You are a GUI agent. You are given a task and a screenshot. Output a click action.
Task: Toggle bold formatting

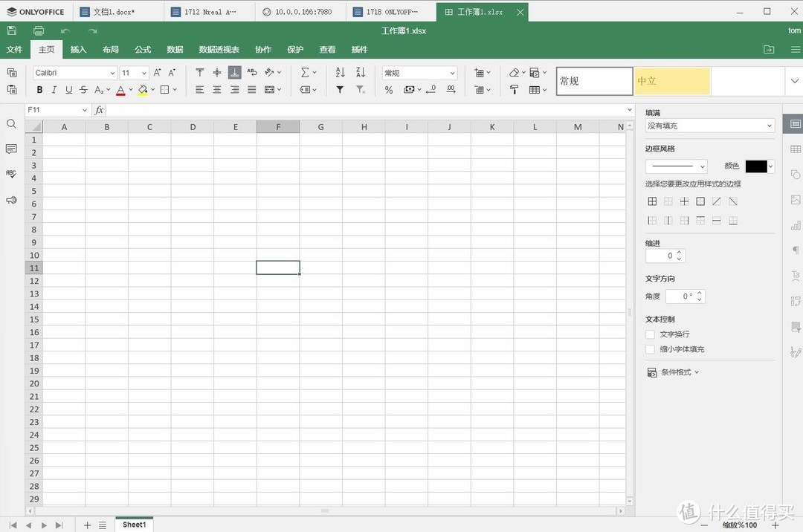pos(39,89)
